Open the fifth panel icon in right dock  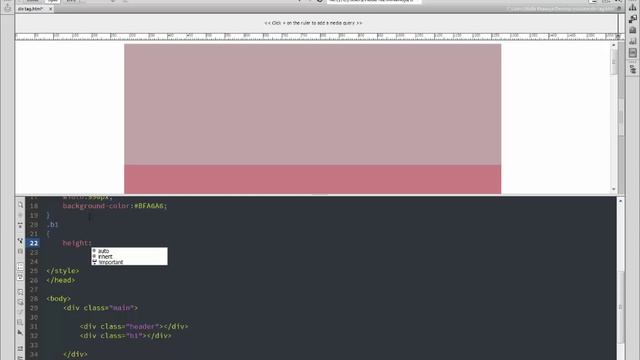click(x=633, y=53)
